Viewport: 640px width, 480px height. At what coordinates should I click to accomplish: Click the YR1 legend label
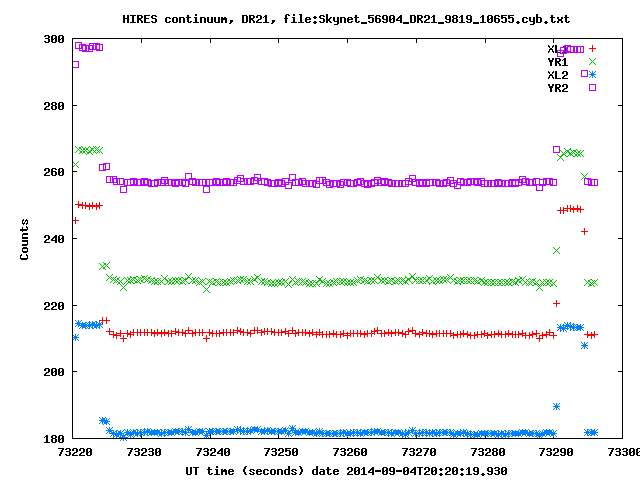pyautogui.click(x=558, y=62)
